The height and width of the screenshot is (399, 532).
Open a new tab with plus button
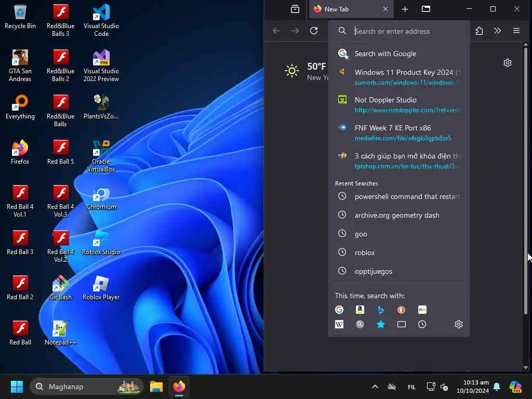pyautogui.click(x=405, y=9)
